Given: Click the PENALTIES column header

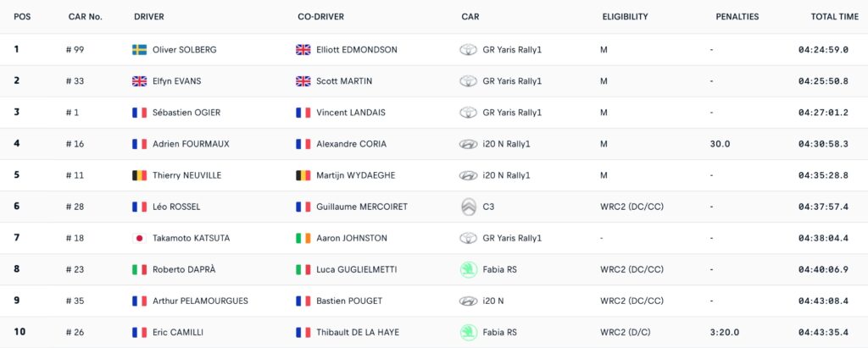Looking at the screenshot, I should coord(737,17).
